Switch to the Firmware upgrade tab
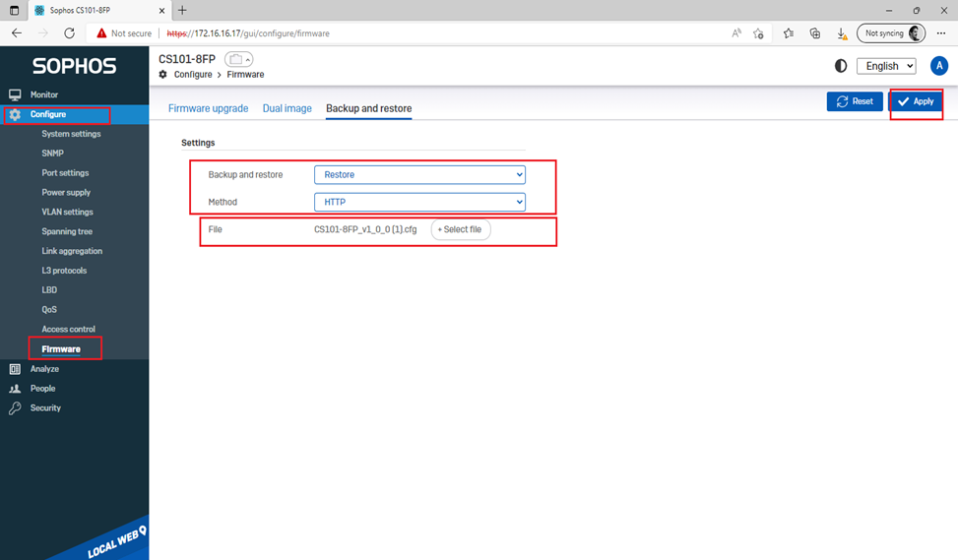This screenshot has width=958, height=560. [x=208, y=108]
